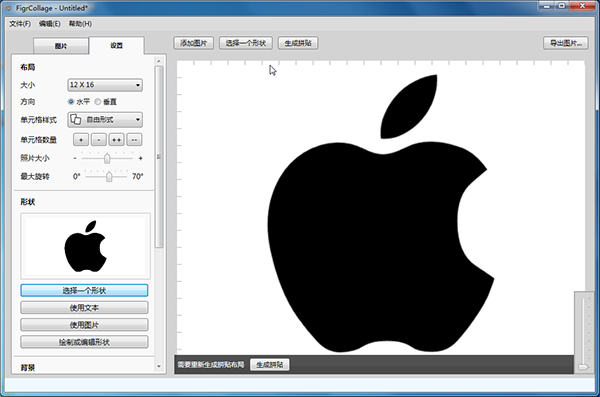Screen dimensions: 600x397
Task: Click the minus sign beside the photo size slider
Action: 75,158
